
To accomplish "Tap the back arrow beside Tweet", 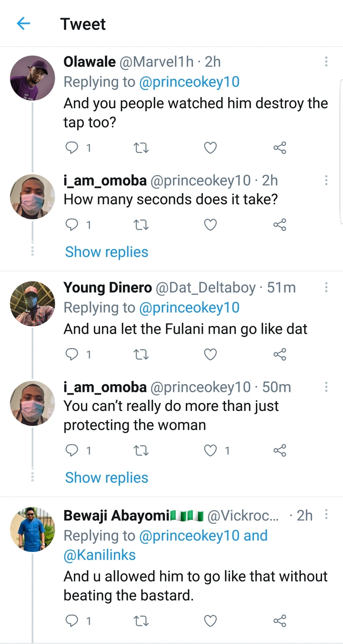I will coord(23,23).
